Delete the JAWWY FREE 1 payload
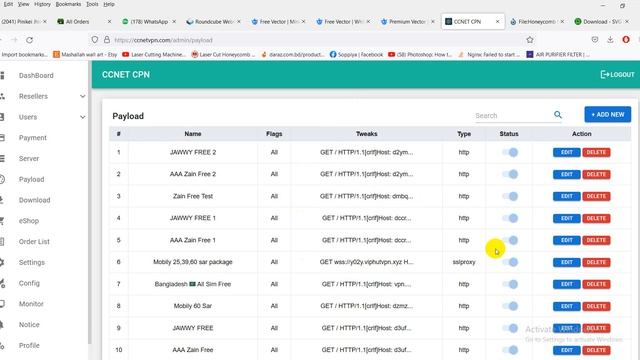This screenshot has width=640, height=360. pyautogui.click(x=596, y=218)
